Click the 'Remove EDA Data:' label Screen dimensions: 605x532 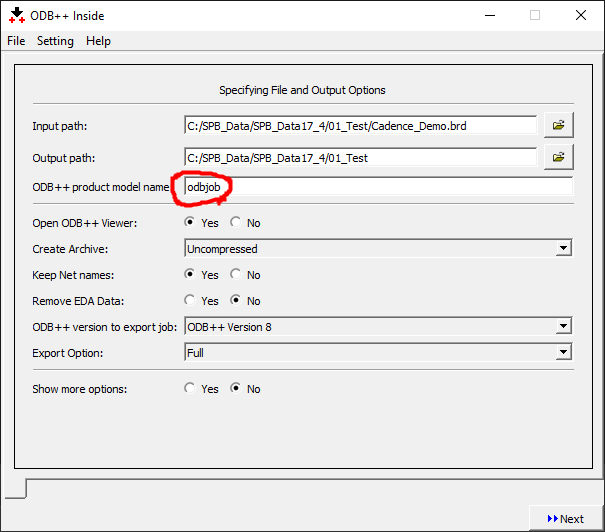(78, 301)
